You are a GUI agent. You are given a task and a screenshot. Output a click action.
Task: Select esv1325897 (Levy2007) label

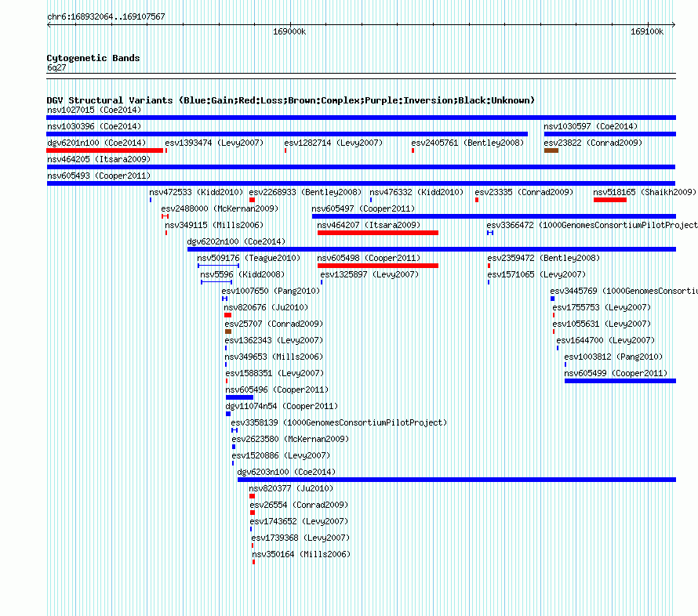(x=369, y=274)
